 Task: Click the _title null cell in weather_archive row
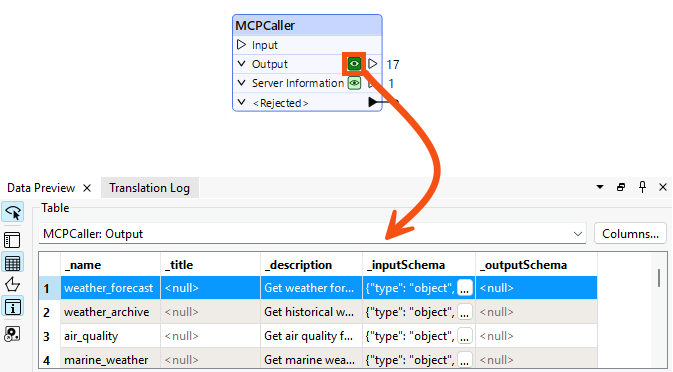tap(210, 312)
